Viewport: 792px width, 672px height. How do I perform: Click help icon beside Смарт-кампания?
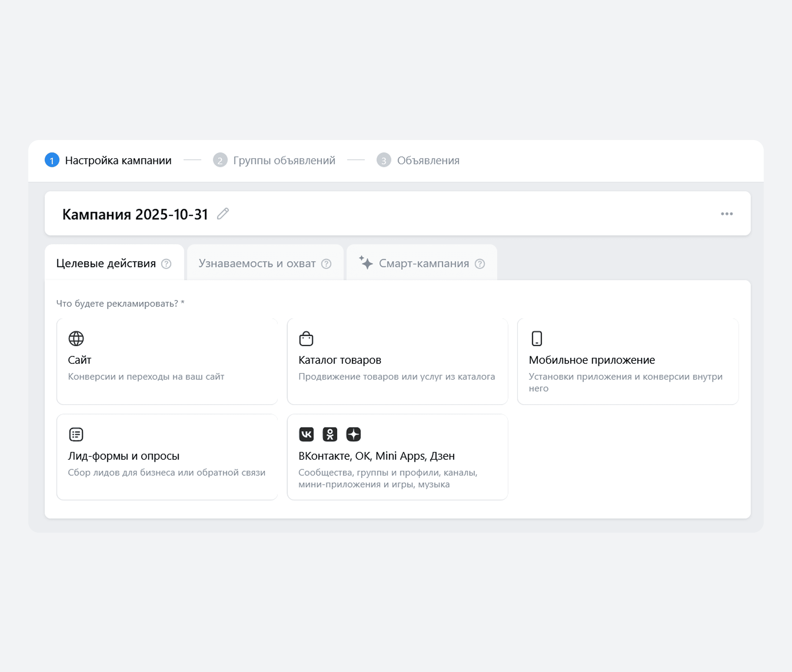(479, 264)
